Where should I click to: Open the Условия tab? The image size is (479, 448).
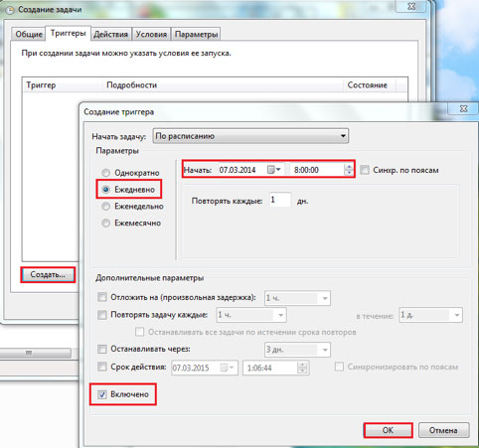151,35
